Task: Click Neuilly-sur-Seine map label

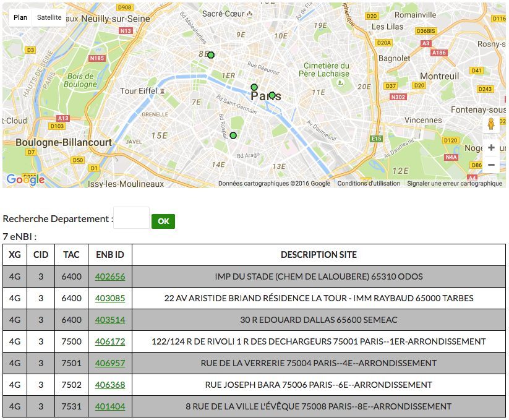Action: pyautogui.click(x=116, y=19)
